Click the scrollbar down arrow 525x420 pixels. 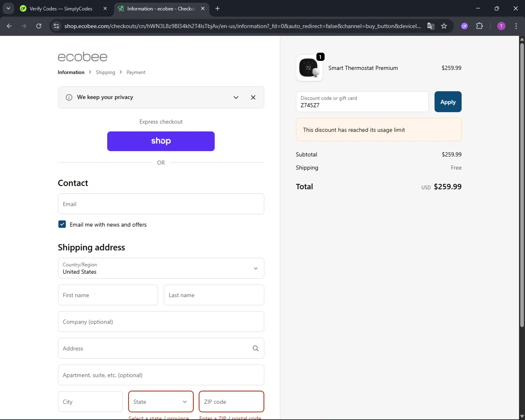coord(522,416)
